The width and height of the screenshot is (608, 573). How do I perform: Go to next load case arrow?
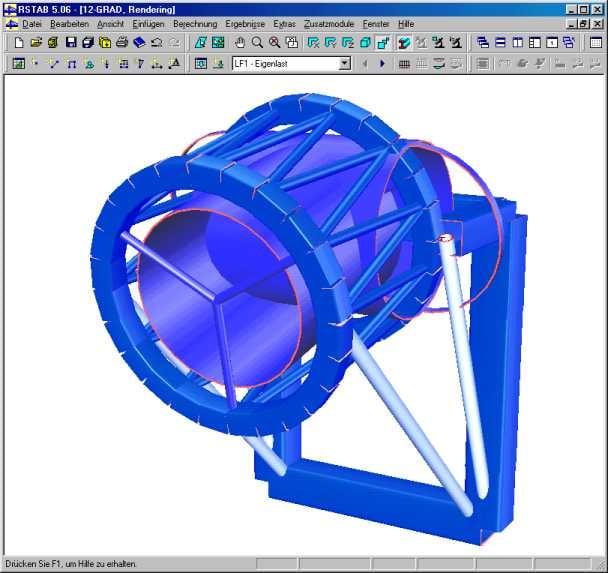[382, 63]
